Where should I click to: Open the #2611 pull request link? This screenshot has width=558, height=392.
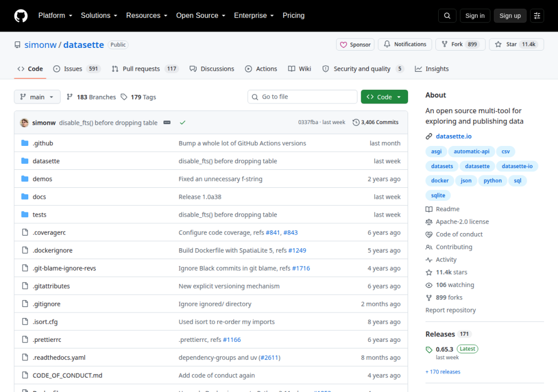pyautogui.click(x=269, y=358)
